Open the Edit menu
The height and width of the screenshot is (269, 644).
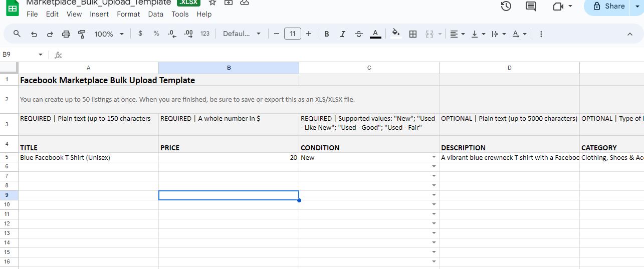tap(52, 14)
